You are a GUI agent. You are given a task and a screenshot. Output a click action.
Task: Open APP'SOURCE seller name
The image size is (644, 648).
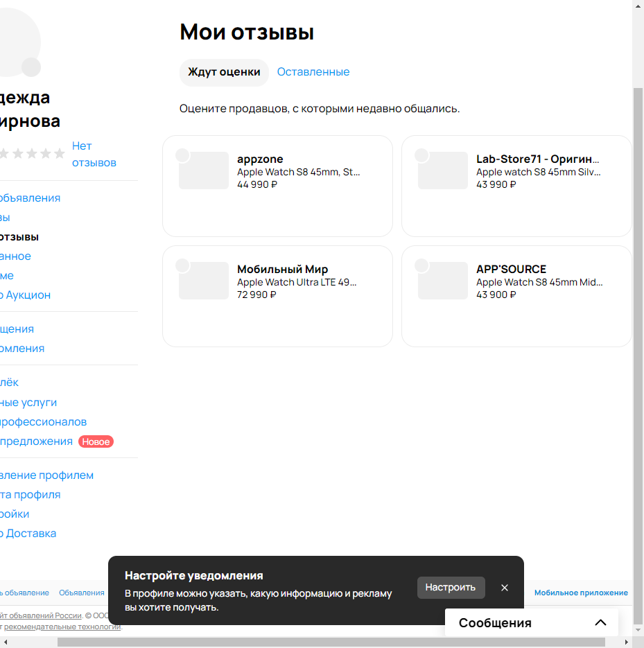(x=511, y=270)
